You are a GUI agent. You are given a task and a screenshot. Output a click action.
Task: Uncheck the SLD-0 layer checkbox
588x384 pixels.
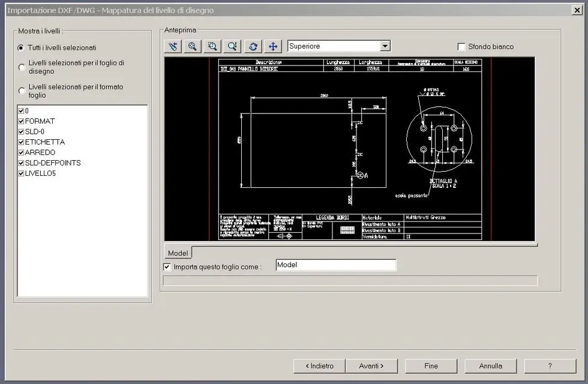21,132
